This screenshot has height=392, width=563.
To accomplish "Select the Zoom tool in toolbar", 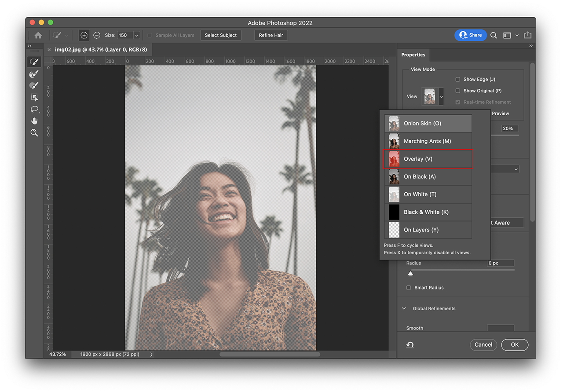I will point(34,133).
